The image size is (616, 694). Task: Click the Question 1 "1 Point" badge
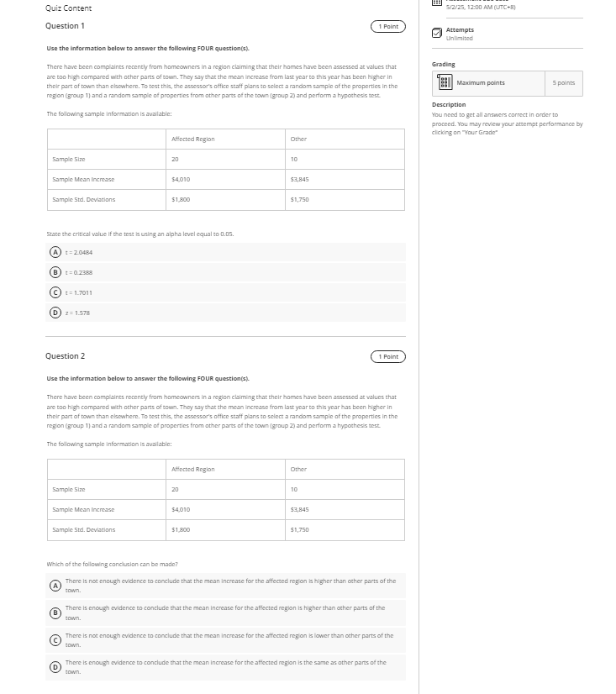click(x=387, y=27)
